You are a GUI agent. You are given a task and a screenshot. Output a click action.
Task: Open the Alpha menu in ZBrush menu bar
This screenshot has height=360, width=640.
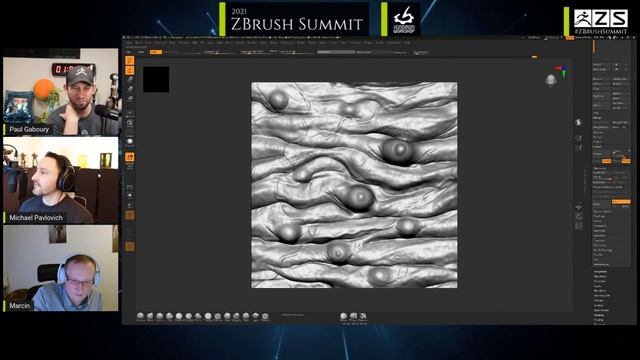coord(129,42)
